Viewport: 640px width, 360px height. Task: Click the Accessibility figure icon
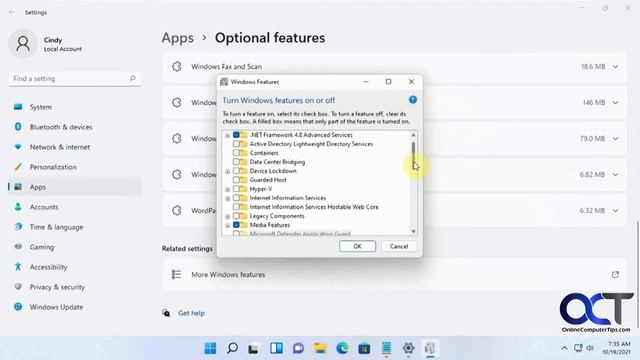point(18,267)
